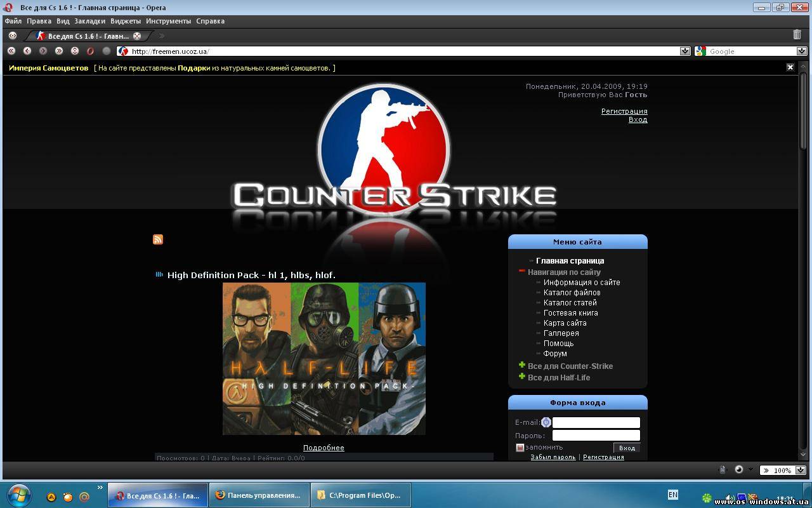Screen dimensions: 812x508
Task: Open the Правка menu
Action: pos(39,21)
